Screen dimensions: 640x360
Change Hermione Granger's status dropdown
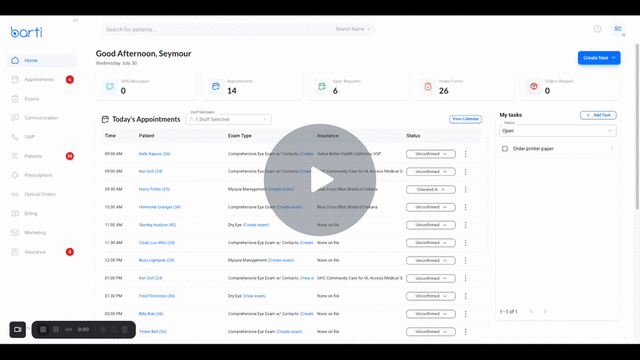431,207
